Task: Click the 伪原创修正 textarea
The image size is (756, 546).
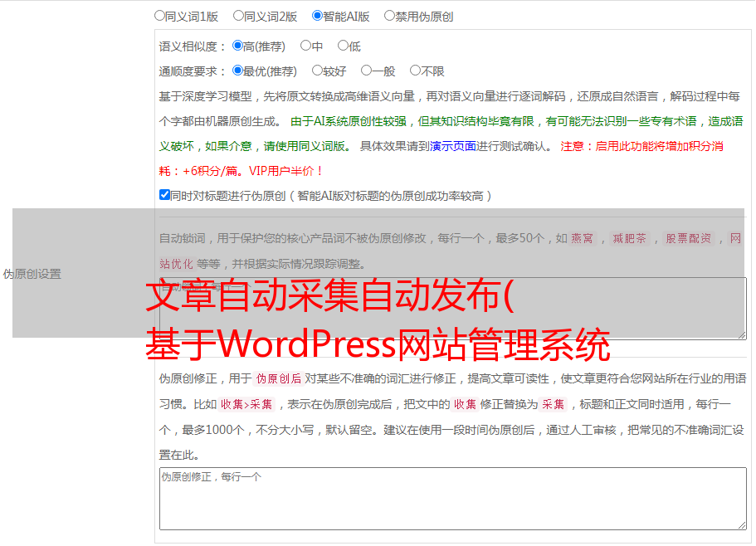Action: coord(453,499)
